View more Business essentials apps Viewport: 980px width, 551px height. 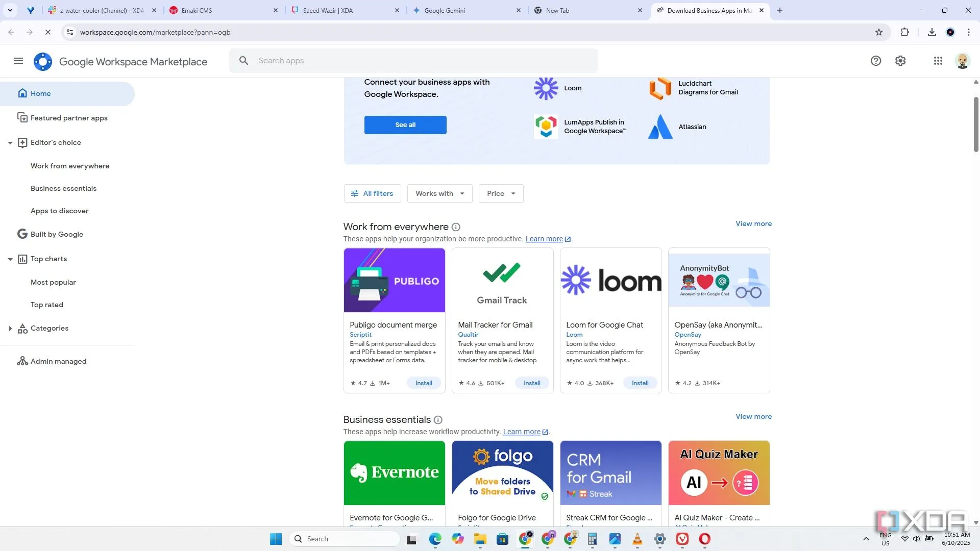click(753, 416)
